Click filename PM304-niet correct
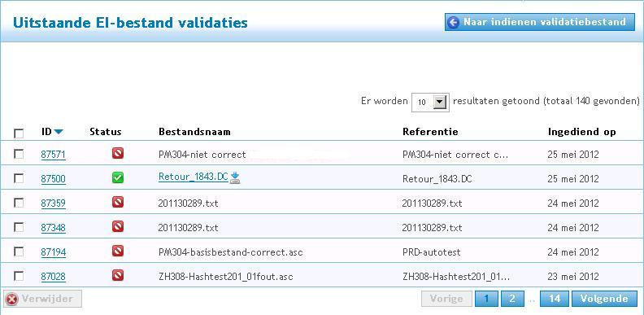Image resolution: width=644 pixels, height=315 pixels. 202,155
